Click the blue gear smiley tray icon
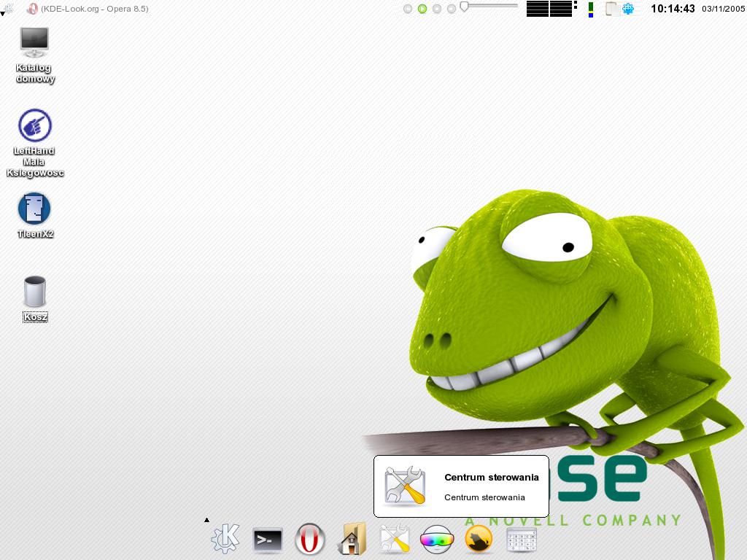This screenshot has height=560, width=747. point(628,9)
